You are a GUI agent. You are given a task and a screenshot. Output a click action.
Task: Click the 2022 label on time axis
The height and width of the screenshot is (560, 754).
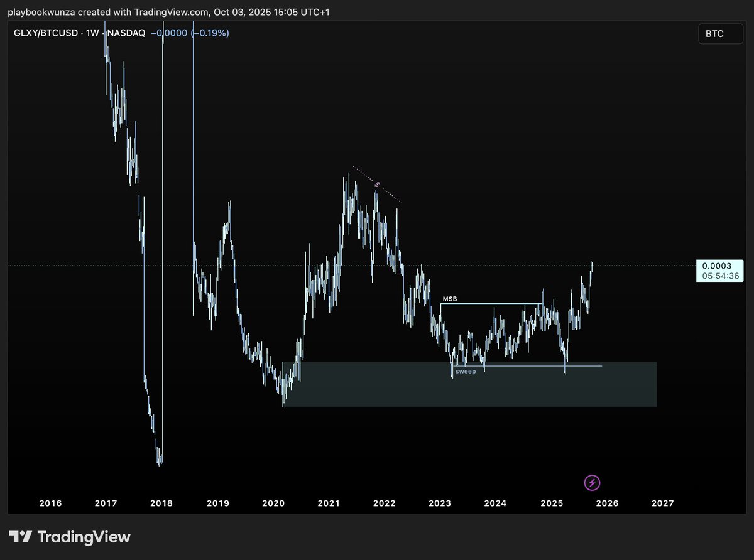pos(384,503)
